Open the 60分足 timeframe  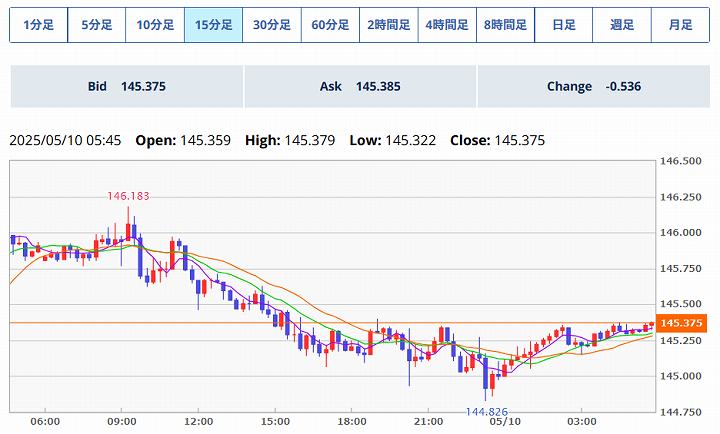point(331,25)
